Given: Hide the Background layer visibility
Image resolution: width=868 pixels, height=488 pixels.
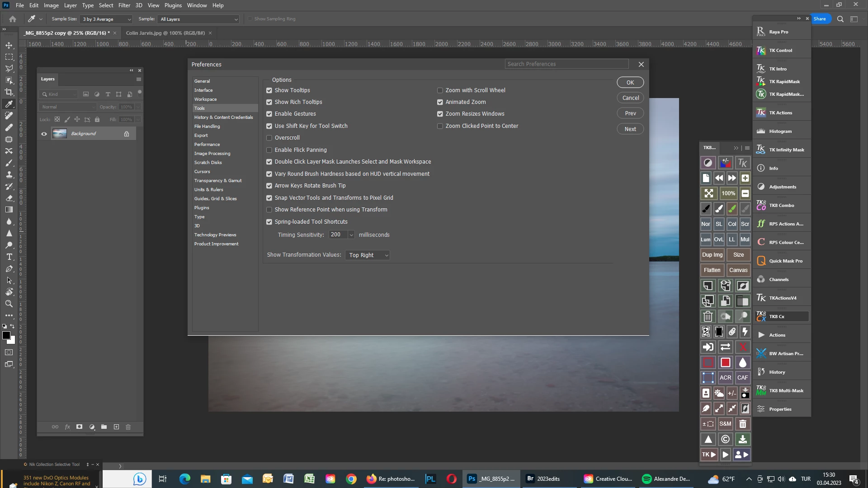Looking at the screenshot, I should 44,134.
